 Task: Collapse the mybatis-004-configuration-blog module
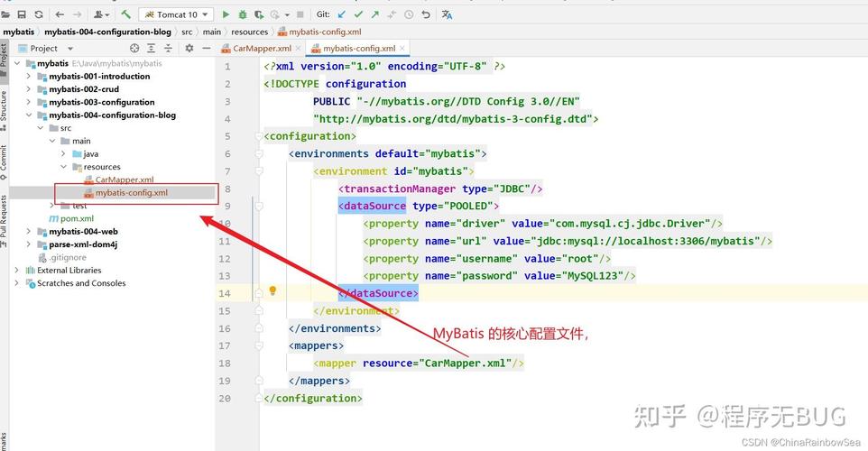pos(28,115)
